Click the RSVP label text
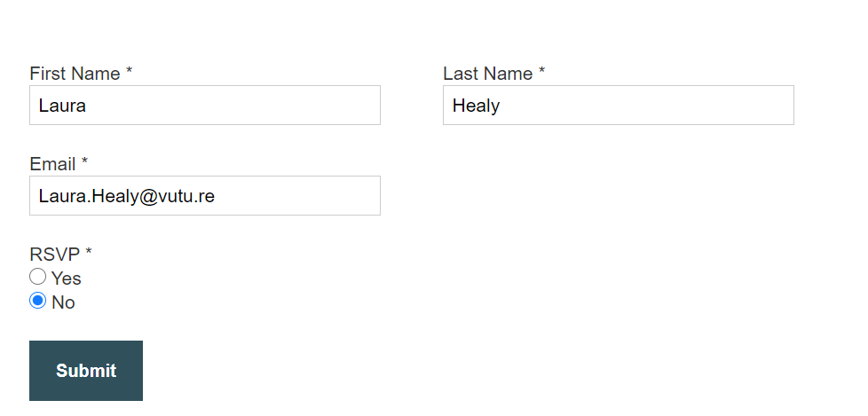This screenshot has width=868, height=416. 55,255
